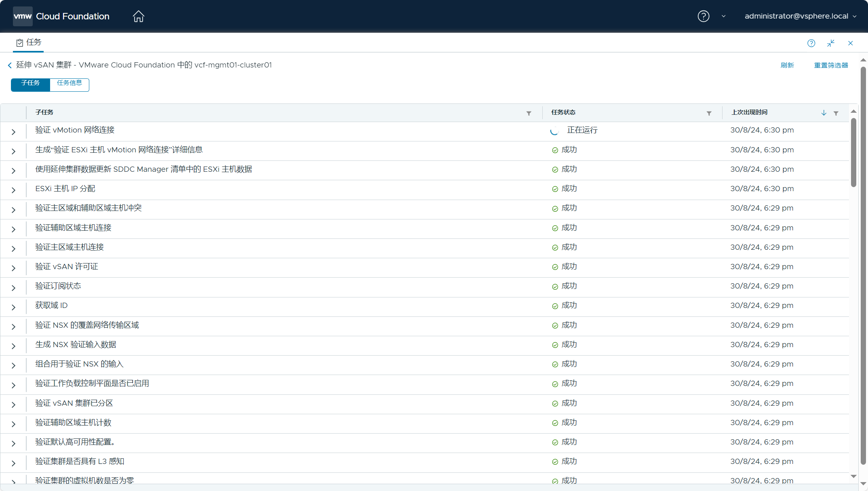The image size is (868, 491).
Task: Click 重置筛选器 to reset filters
Action: (831, 65)
